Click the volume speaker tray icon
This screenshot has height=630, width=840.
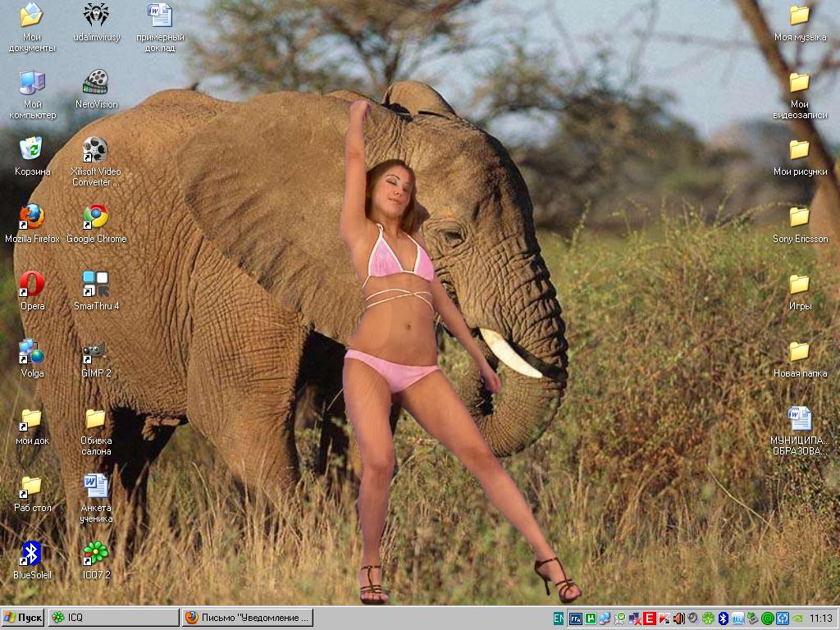tap(678, 619)
